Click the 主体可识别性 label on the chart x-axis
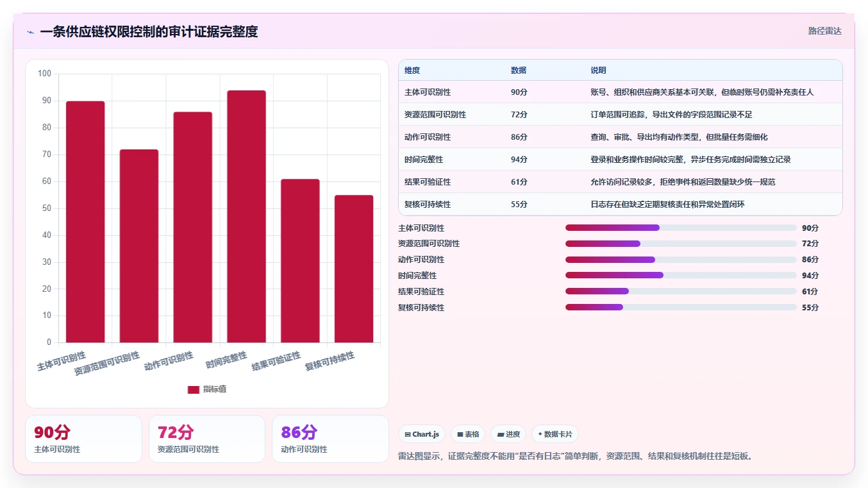Viewport: 868px width, 488px height. point(62,361)
